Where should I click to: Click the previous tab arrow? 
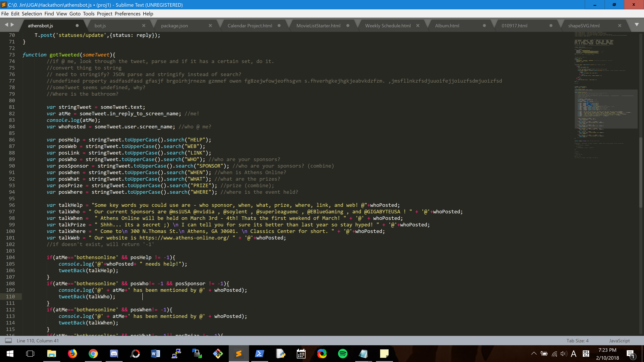tap(7, 24)
